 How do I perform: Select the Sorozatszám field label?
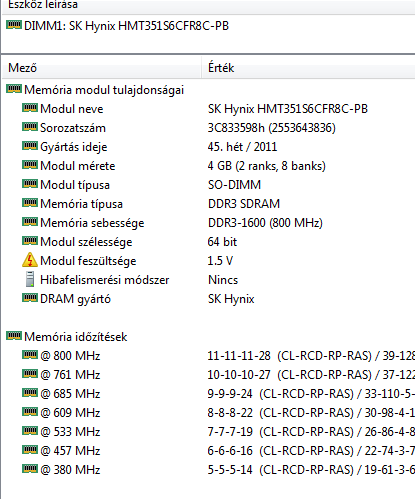tap(73, 128)
